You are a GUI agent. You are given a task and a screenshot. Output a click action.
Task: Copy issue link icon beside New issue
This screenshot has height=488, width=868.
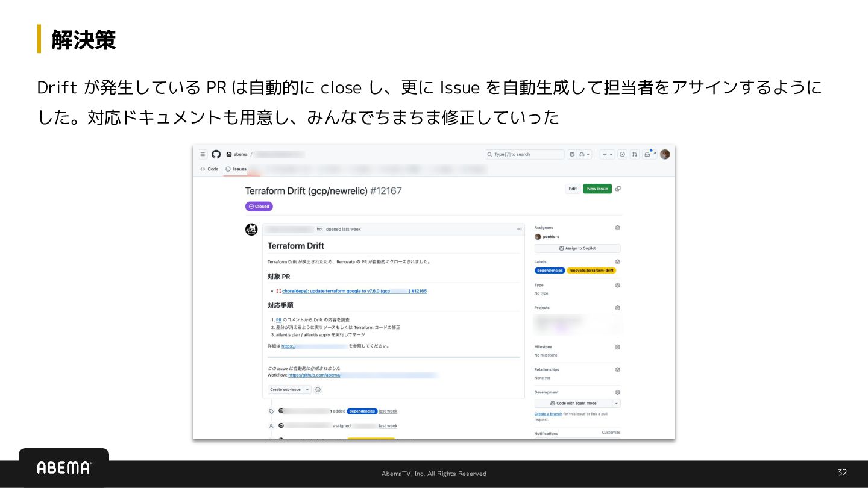pyautogui.click(x=618, y=189)
